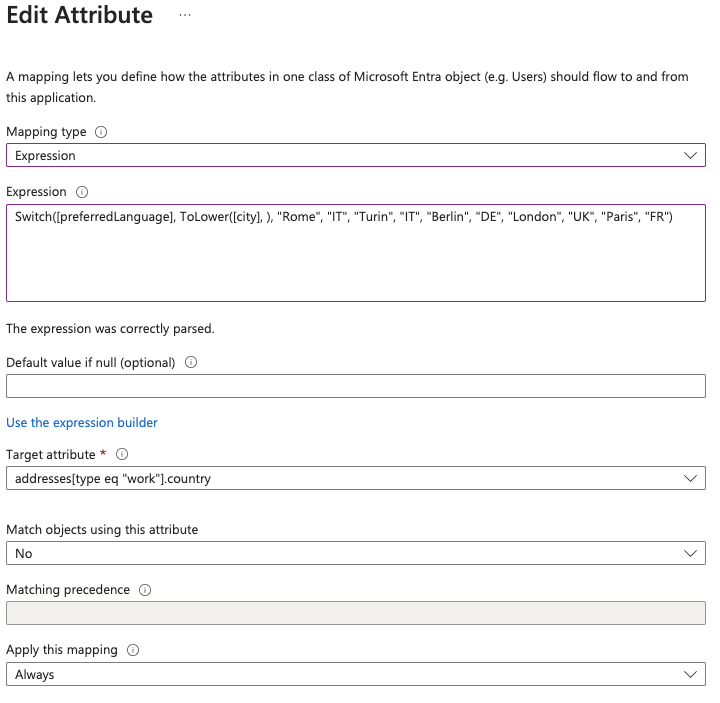View info for Default value if null

tap(191, 362)
